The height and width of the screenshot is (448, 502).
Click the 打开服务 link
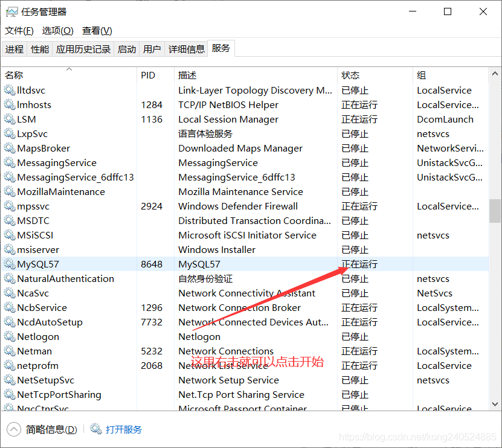(124, 429)
